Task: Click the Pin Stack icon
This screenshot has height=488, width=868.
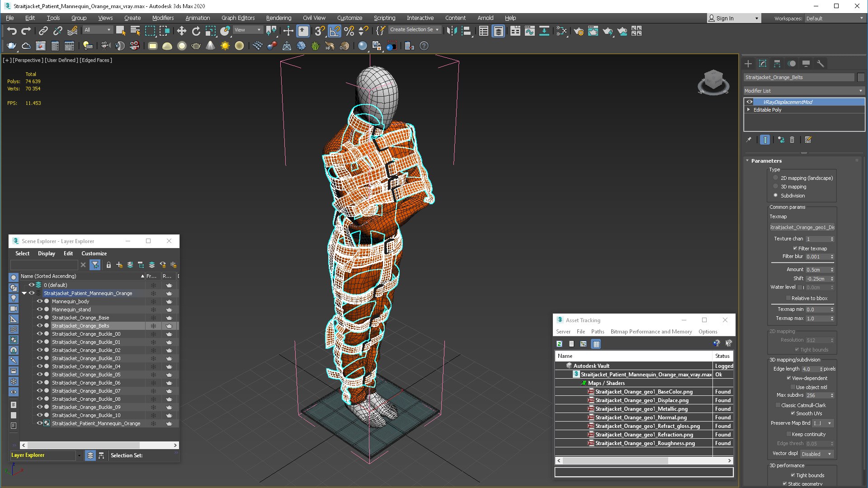Action: pos(749,140)
